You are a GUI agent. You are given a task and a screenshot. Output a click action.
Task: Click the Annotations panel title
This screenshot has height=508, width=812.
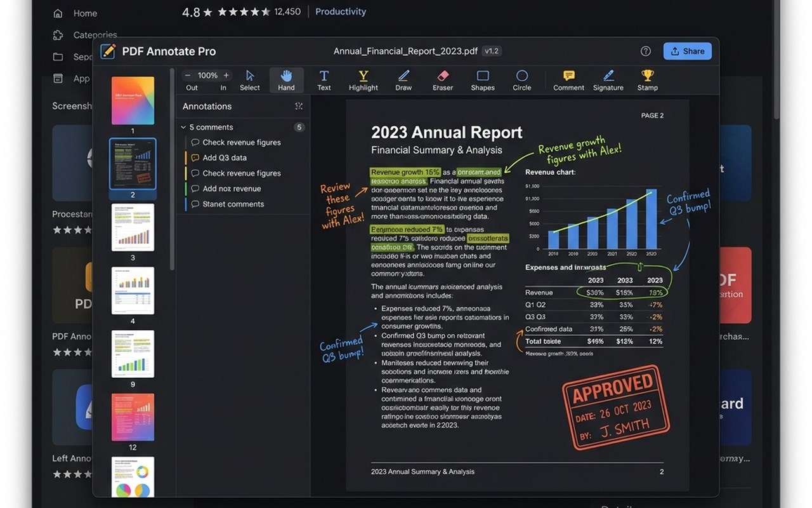coord(207,106)
